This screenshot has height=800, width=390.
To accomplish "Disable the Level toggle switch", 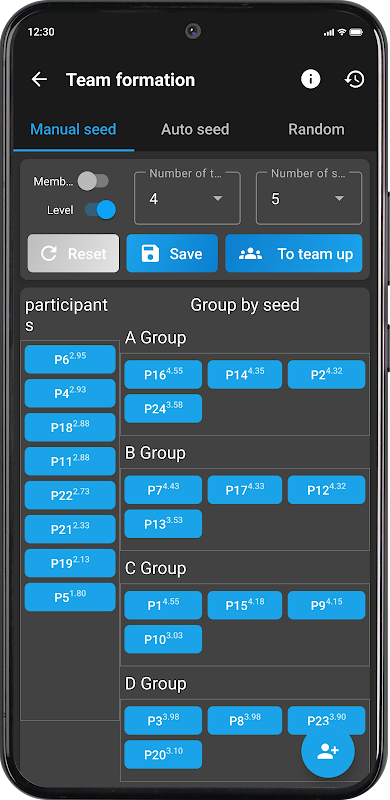I will tap(101, 210).
